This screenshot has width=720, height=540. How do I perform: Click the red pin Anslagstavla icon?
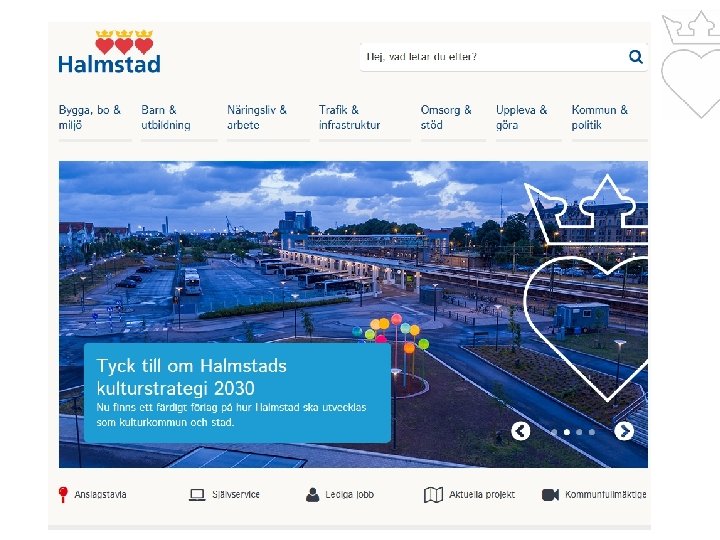(x=63, y=495)
